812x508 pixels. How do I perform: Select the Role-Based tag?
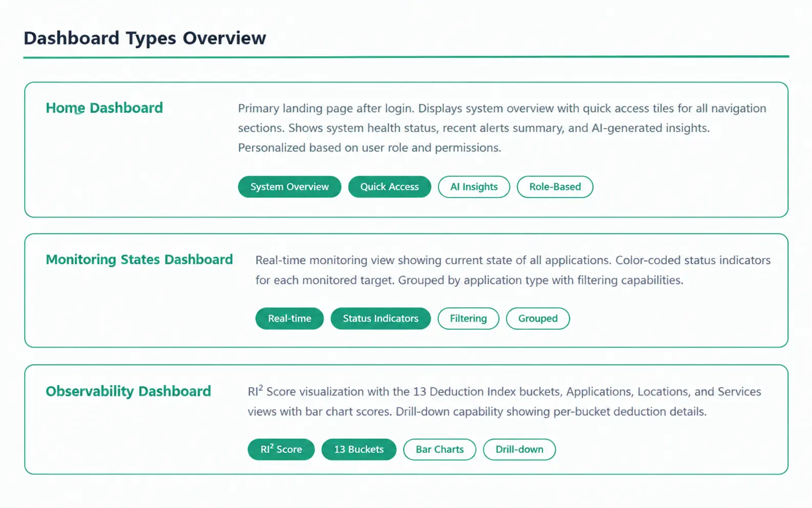click(x=555, y=187)
